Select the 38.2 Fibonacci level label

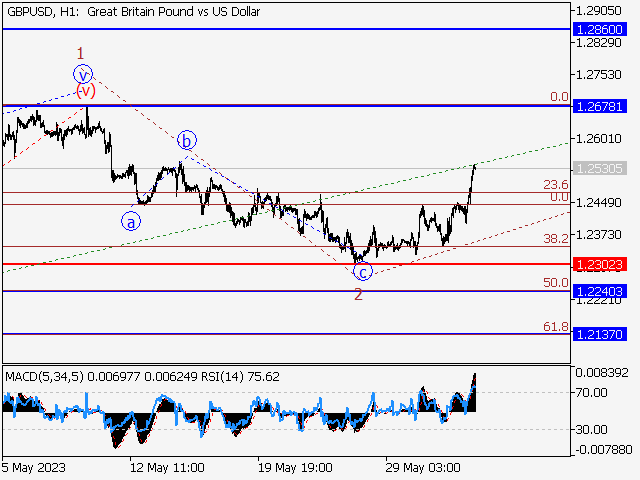pos(555,239)
